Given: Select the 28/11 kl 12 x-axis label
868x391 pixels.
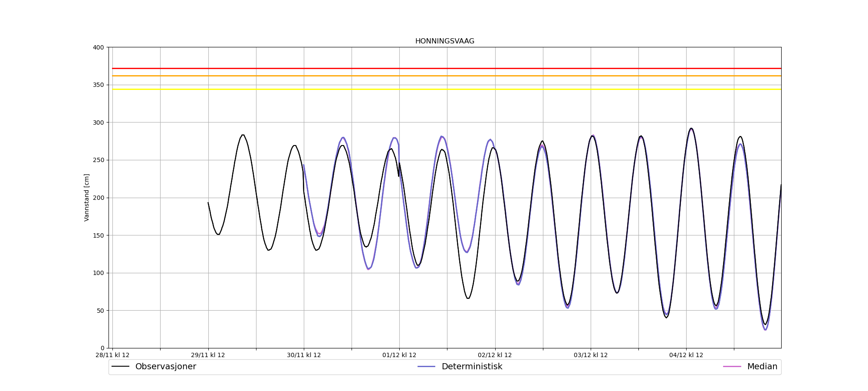Looking at the screenshot, I should pos(112,355).
